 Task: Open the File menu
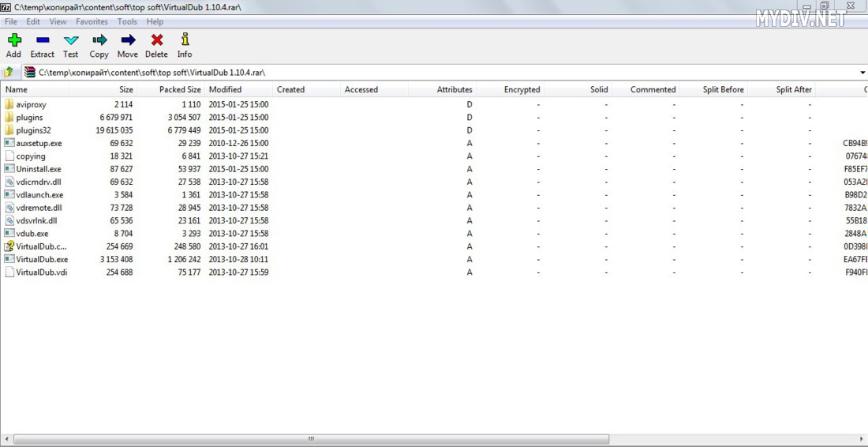[x=11, y=21]
